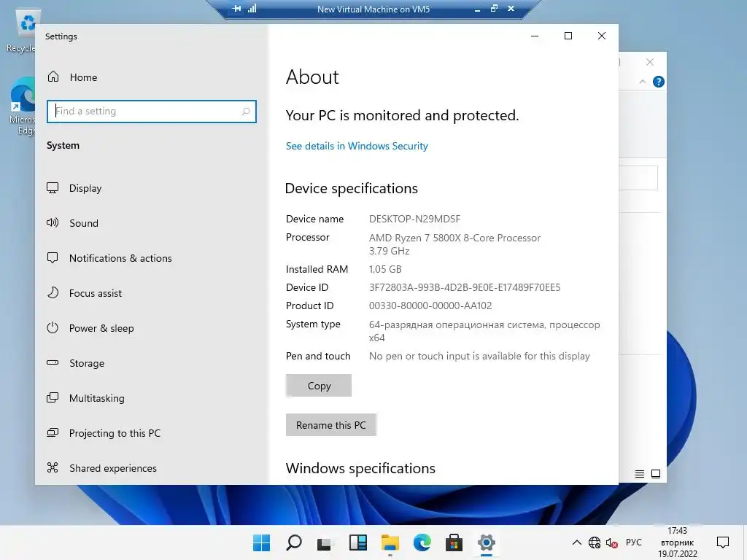747x560 pixels.
Task: Click the Power & sleep power icon
Action: [53, 327]
